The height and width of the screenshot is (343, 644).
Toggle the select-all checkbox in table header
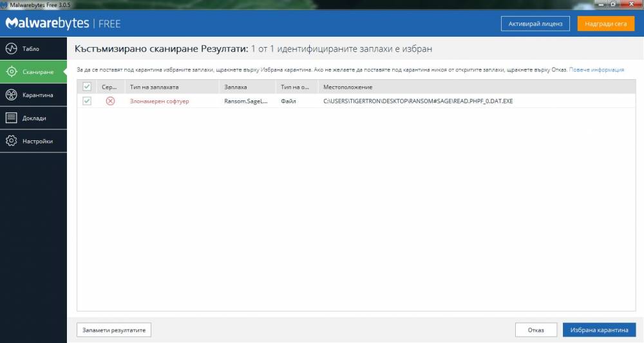[x=87, y=87]
